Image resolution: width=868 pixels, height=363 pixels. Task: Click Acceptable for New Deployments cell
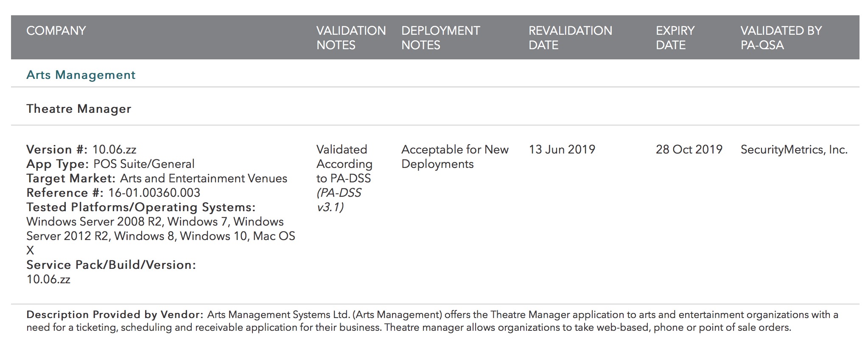tap(455, 157)
